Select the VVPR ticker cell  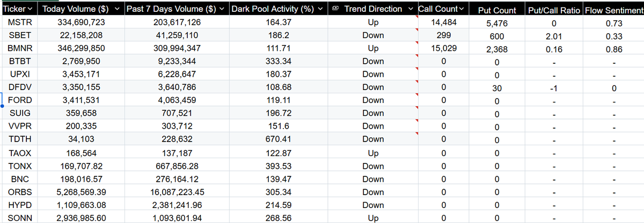[x=20, y=126]
